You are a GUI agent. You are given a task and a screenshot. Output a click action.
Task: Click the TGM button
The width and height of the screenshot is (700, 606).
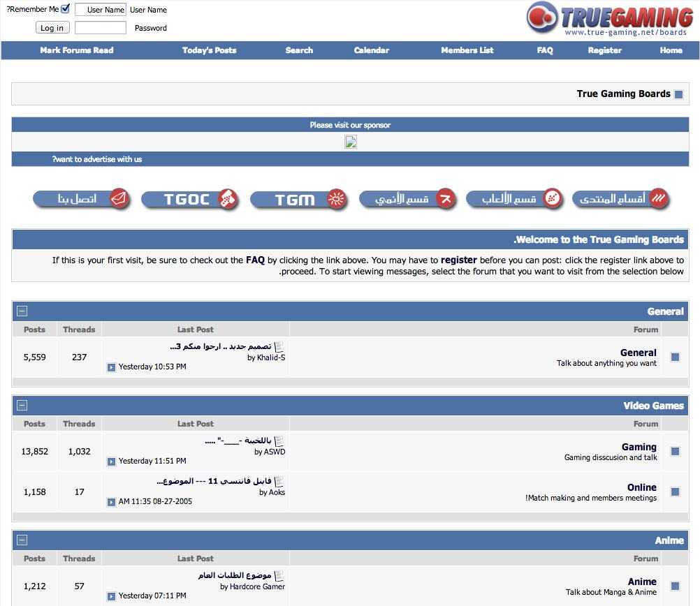click(x=299, y=199)
